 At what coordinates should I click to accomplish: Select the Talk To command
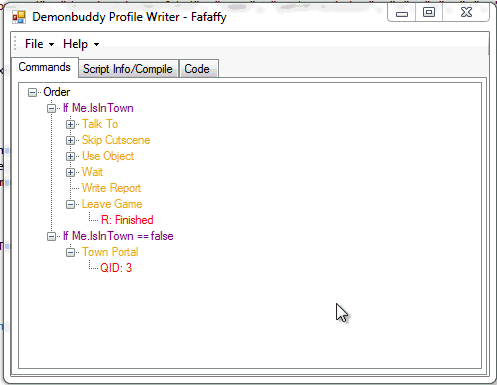[100, 124]
